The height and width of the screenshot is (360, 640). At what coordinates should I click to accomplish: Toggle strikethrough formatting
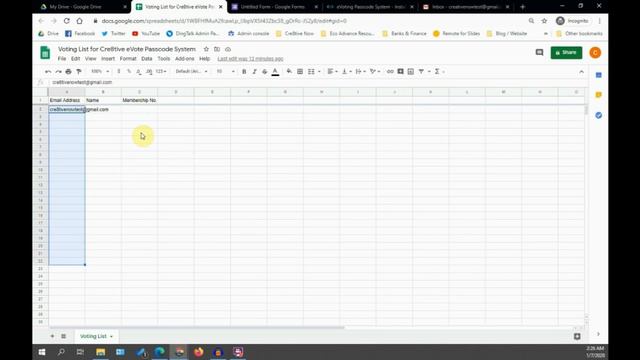click(264, 71)
